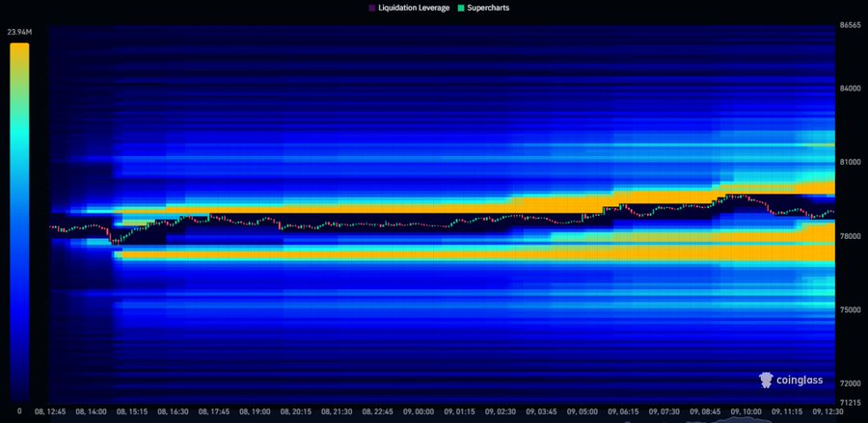This screenshot has height=423, width=868.
Task: Click the 08, 14:00 time label
Action: (x=92, y=412)
